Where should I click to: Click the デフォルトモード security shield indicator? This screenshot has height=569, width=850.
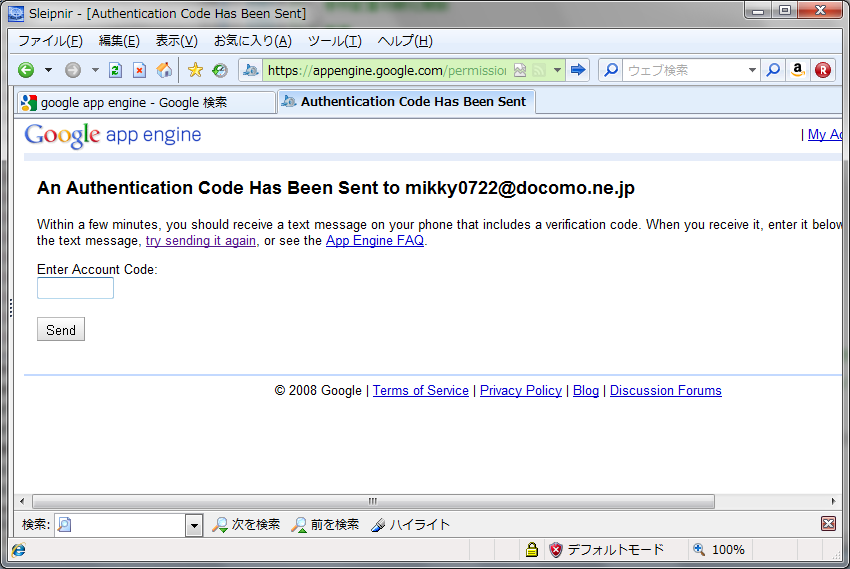click(606, 549)
